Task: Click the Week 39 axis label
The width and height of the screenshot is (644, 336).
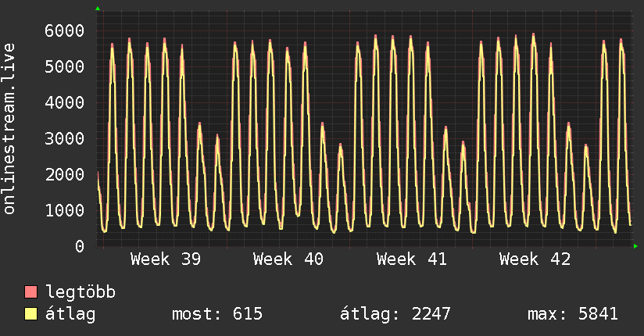Action: coord(166,259)
